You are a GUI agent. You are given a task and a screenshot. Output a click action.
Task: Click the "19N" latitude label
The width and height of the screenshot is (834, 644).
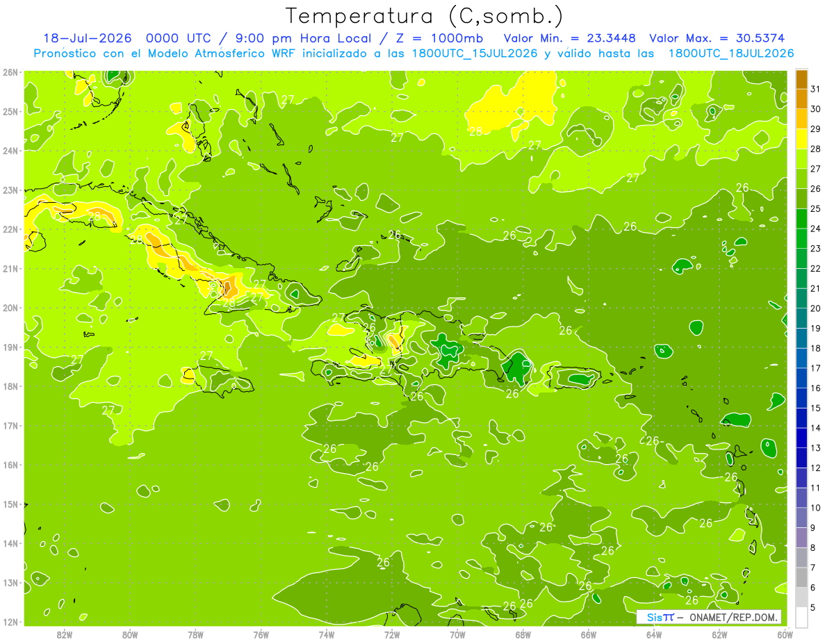click(x=10, y=347)
